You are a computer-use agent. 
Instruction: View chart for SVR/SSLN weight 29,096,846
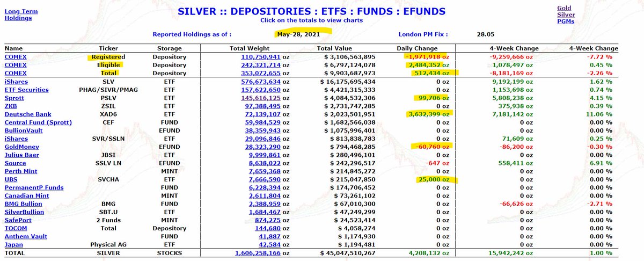click(262, 139)
